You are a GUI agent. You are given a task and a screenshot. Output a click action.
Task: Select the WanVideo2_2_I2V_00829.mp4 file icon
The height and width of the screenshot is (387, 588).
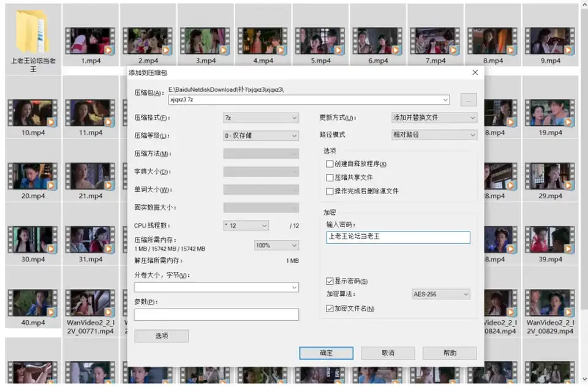[550, 303]
